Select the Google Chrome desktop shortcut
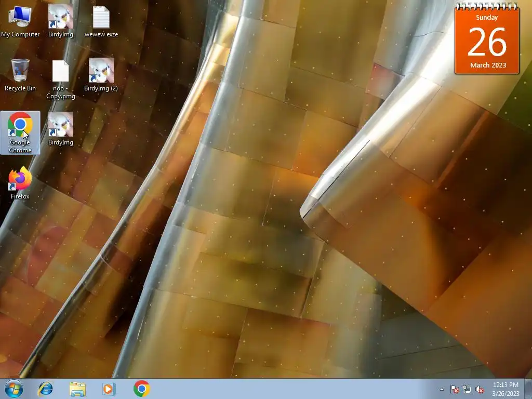This screenshot has width=532, height=399. 20,132
